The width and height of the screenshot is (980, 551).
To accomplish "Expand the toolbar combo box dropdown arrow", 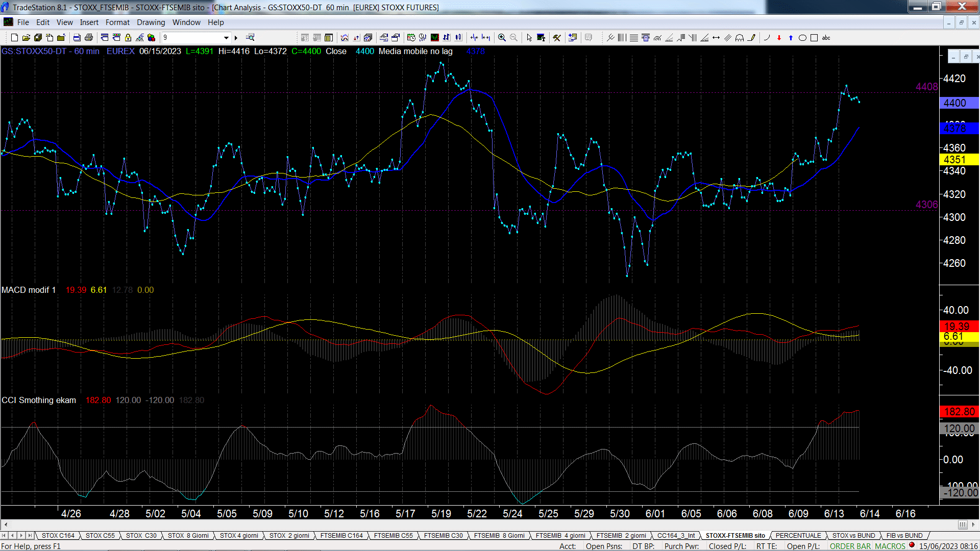I will coord(226,38).
